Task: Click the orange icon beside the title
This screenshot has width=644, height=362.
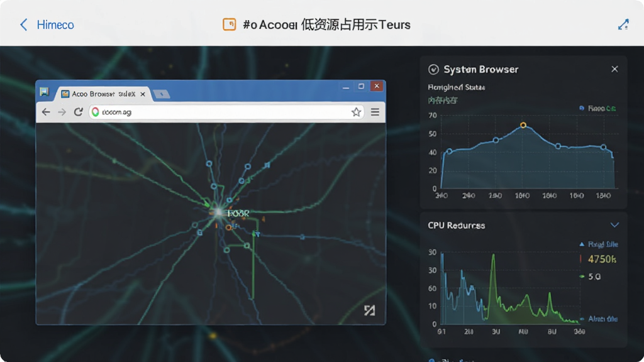Action: (229, 25)
